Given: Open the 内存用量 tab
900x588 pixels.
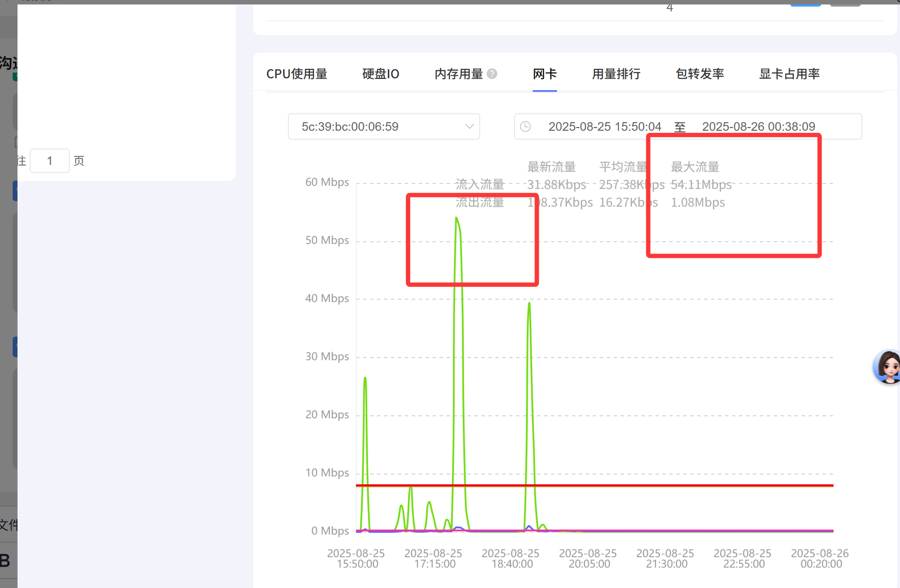Looking at the screenshot, I should tap(458, 74).
